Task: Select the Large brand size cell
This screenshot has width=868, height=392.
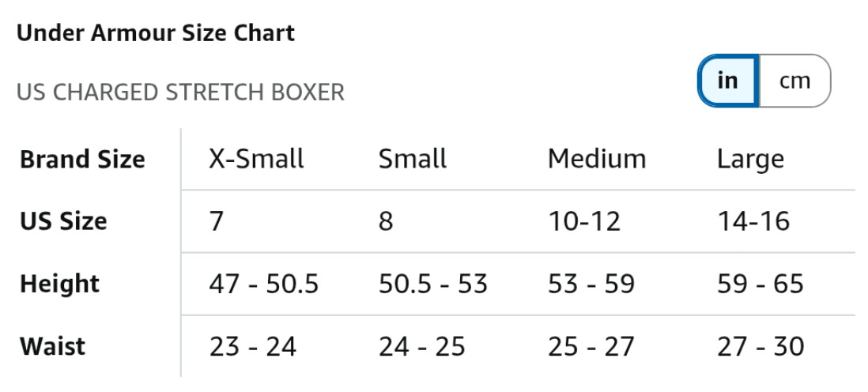Action: pos(750,160)
